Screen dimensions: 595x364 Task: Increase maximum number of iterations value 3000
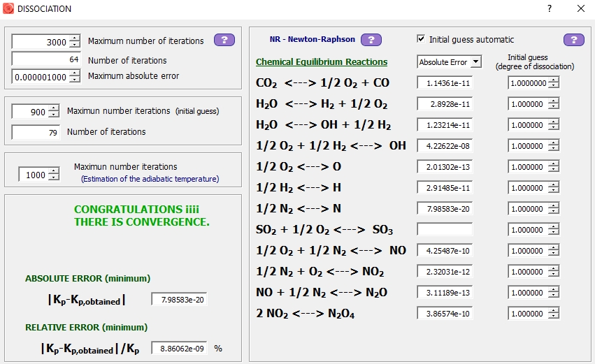(x=75, y=39)
